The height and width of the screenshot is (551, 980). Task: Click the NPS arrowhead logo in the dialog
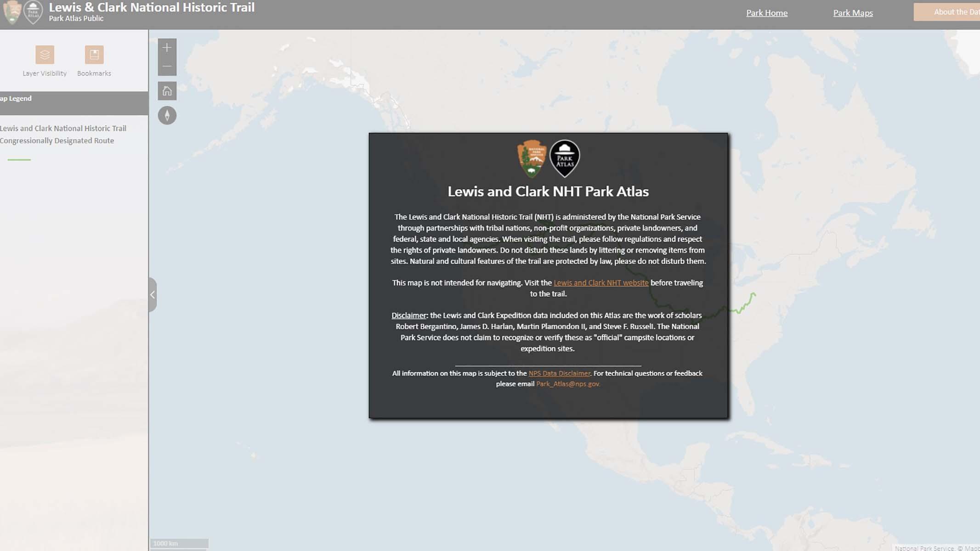(x=532, y=159)
